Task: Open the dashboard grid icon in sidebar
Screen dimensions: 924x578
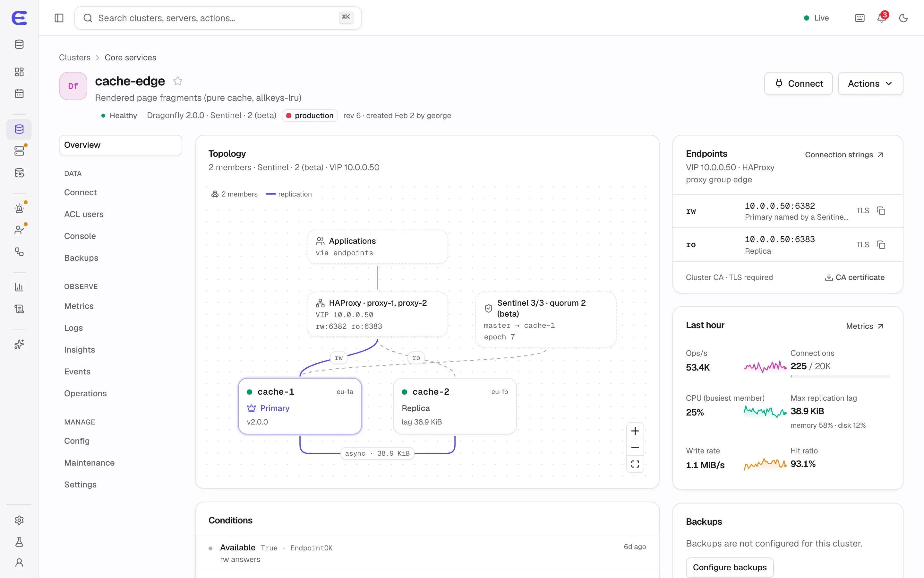Action: [19, 72]
